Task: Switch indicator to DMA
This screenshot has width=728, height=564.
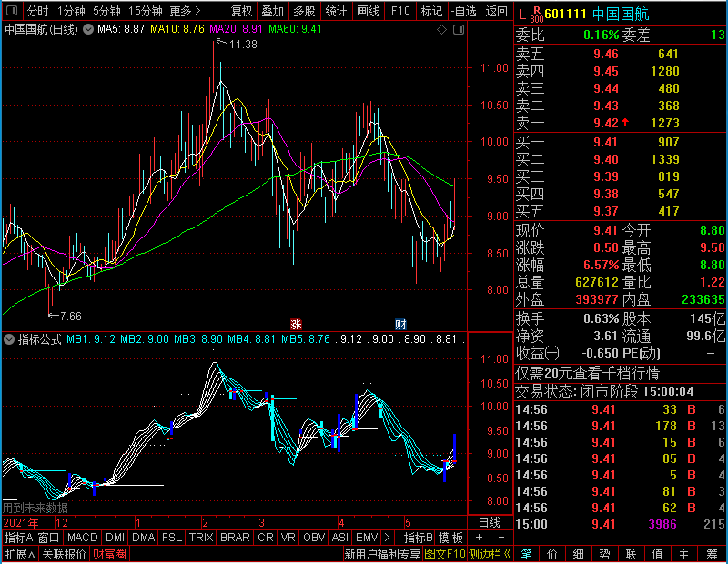Action: point(144,538)
